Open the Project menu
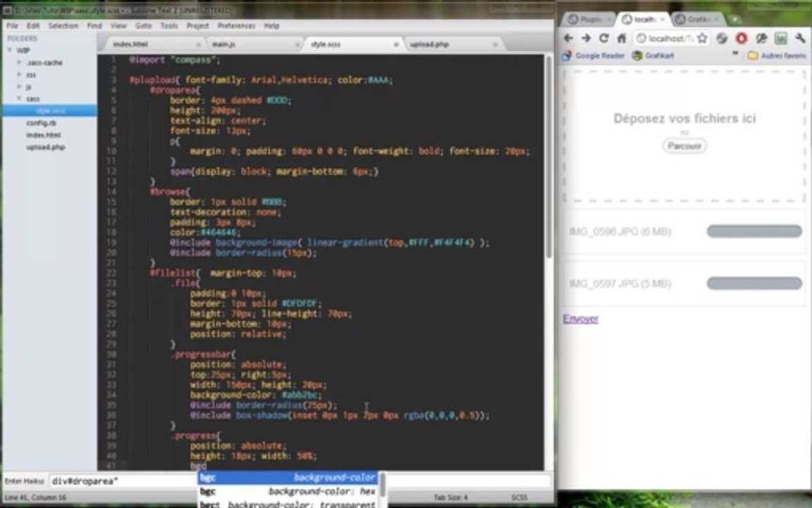Image resolution: width=812 pixels, height=508 pixels. (197, 25)
